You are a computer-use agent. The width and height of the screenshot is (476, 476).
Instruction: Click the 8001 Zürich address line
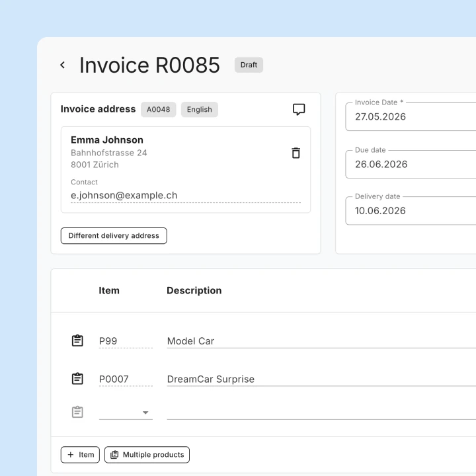coord(95,165)
